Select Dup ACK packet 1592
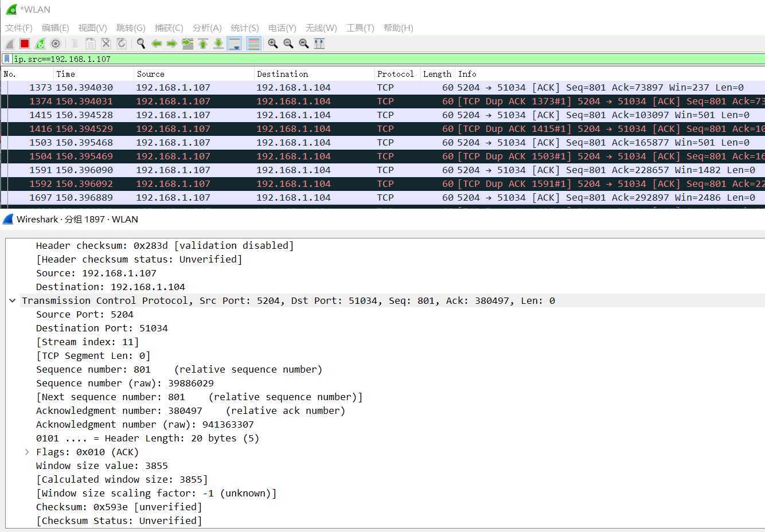765x532 pixels. (x=382, y=184)
